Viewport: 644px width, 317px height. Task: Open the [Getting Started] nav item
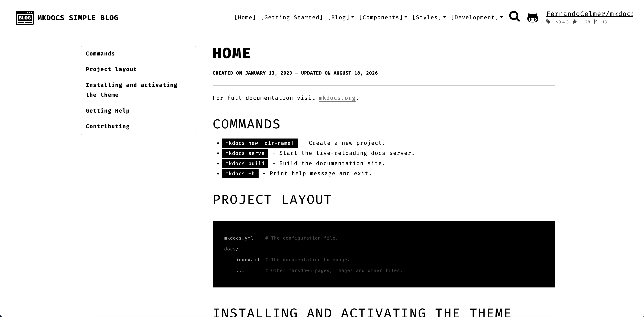292,17
